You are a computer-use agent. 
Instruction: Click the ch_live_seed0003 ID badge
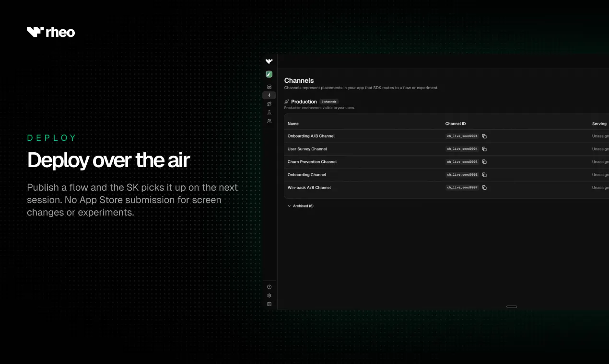click(462, 162)
